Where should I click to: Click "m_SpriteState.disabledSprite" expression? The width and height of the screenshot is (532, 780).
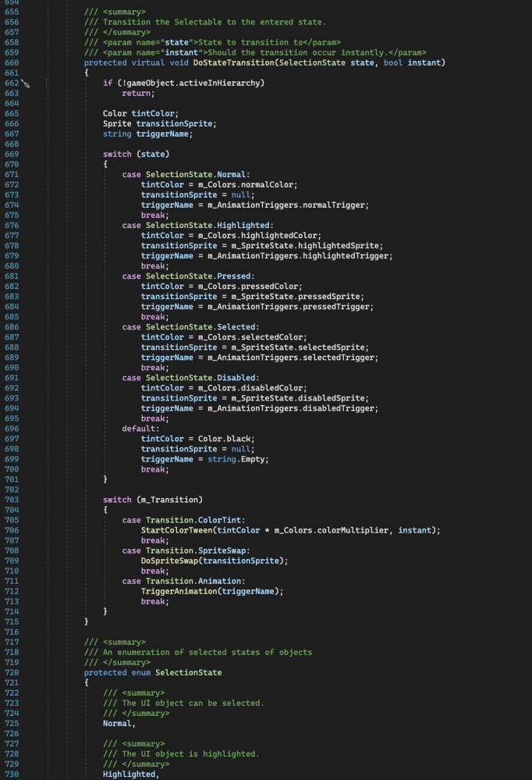coord(298,398)
